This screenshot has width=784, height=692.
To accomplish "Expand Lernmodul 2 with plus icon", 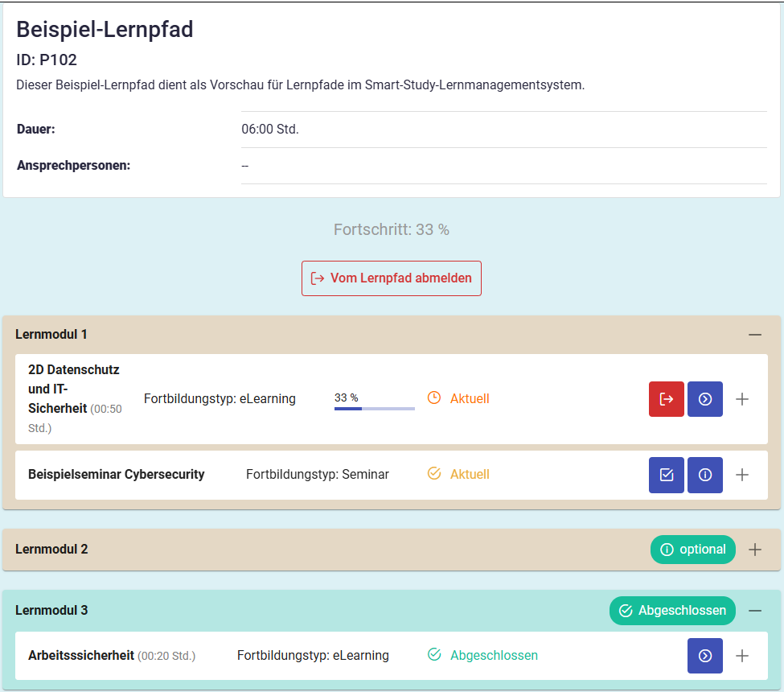I will click(x=754, y=550).
